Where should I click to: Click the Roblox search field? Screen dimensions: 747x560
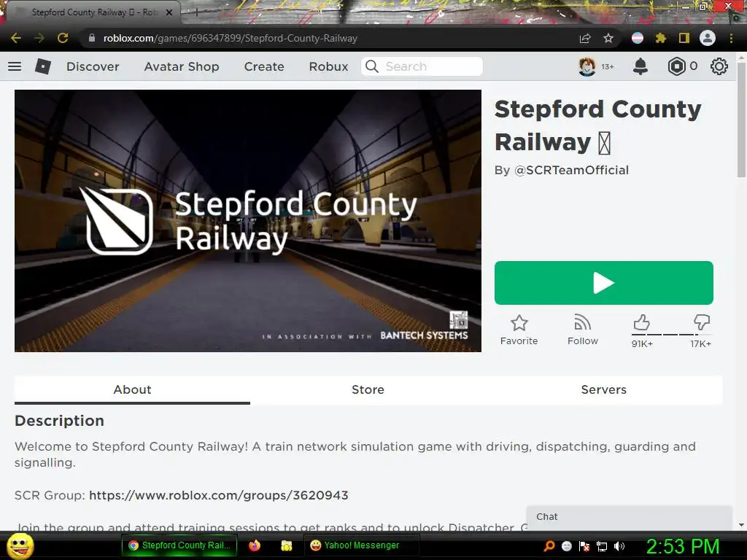pyautogui.click(x=422, y=66)
